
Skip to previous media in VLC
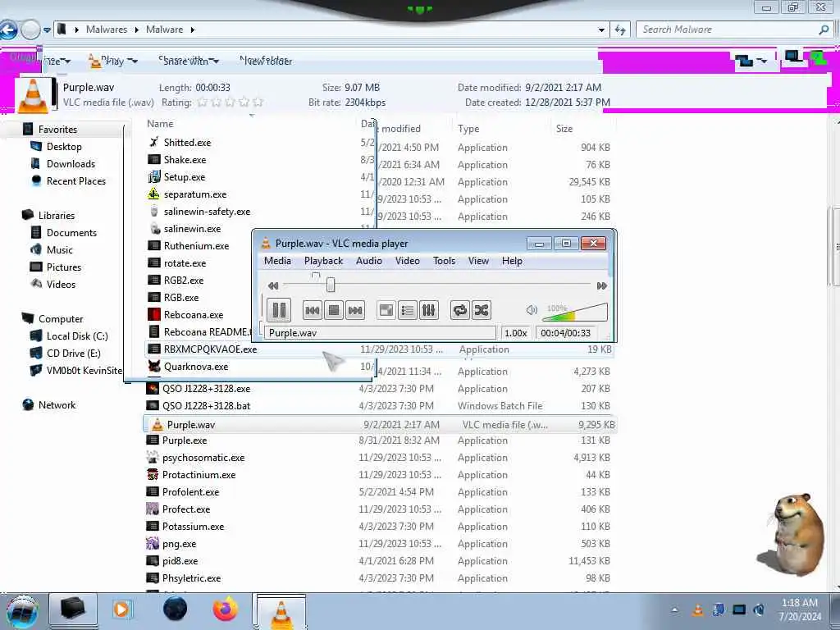click(313, 310)
